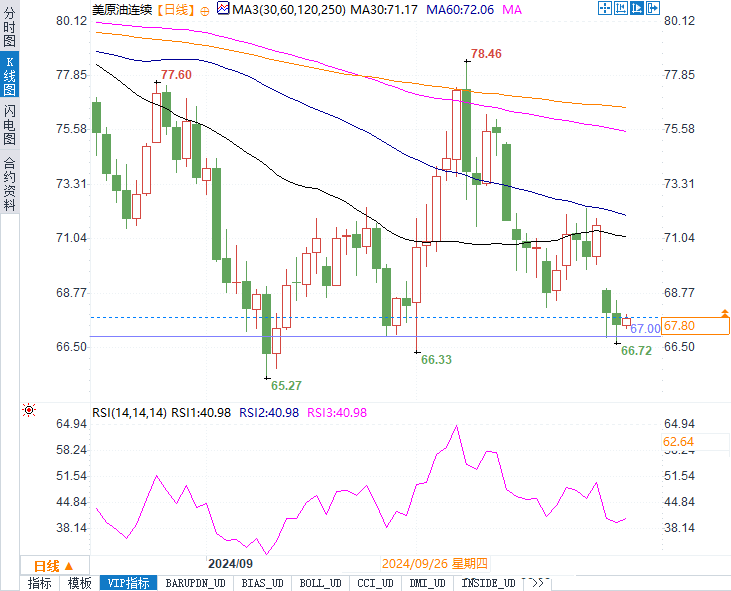Switch to 分时图 view in sidebar
This screenshot has height=591, width=731.
pyautogui.click(x=9, y=27)
